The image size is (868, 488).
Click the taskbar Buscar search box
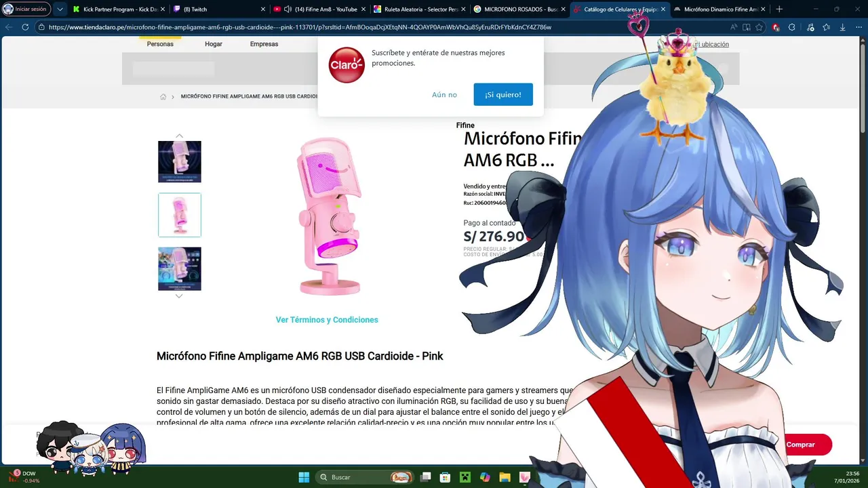click(364, 477)
